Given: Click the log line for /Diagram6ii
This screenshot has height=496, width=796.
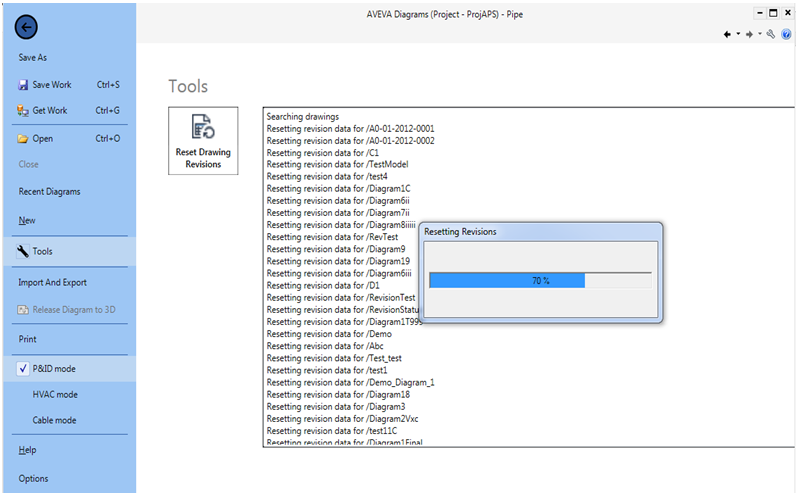Looking at the screenshot, I should [x=338, y=201].
